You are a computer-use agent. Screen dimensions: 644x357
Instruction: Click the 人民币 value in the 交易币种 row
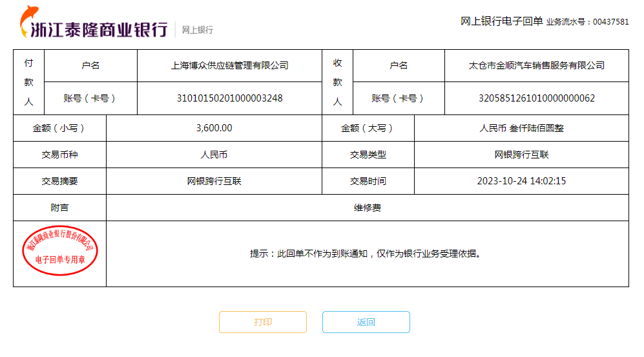[x=214, y=155]
